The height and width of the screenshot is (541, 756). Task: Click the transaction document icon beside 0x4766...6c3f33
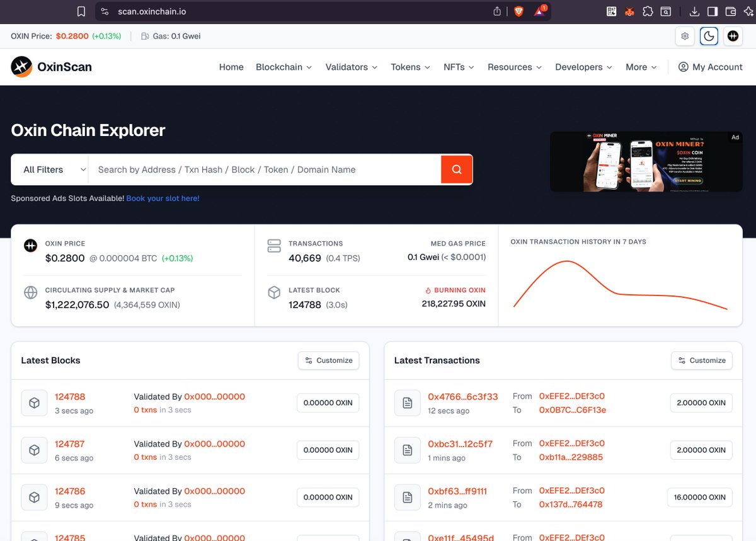tap(407, 402)
